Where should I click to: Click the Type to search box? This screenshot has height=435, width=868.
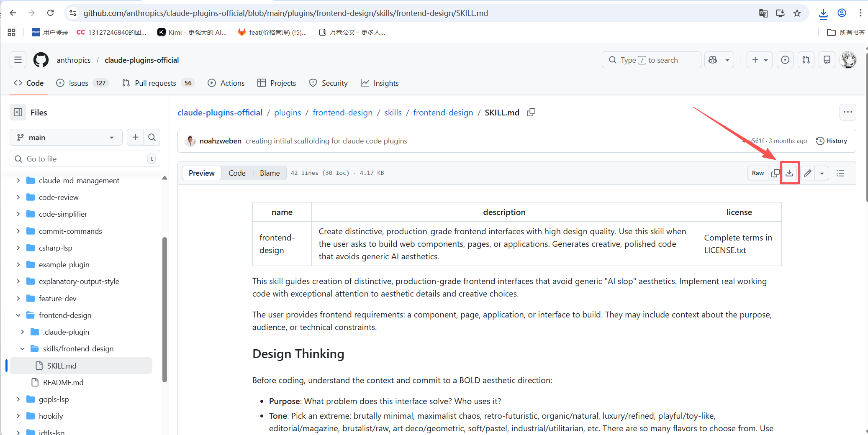[x=652, y=60]
